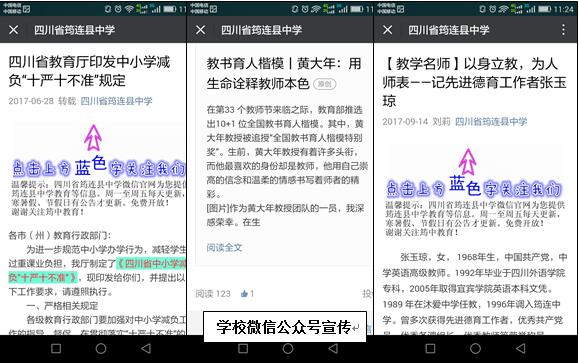This screenshot has height=363, width=579.
Task: Open the three-dot more options menu
Action: pos(563,30)
